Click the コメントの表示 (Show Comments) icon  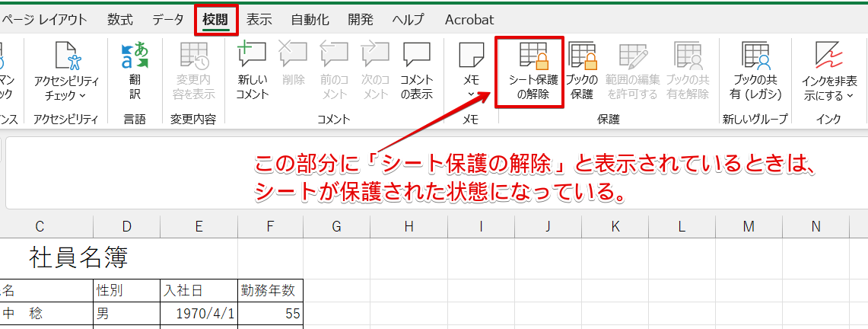tap(416, 71)
